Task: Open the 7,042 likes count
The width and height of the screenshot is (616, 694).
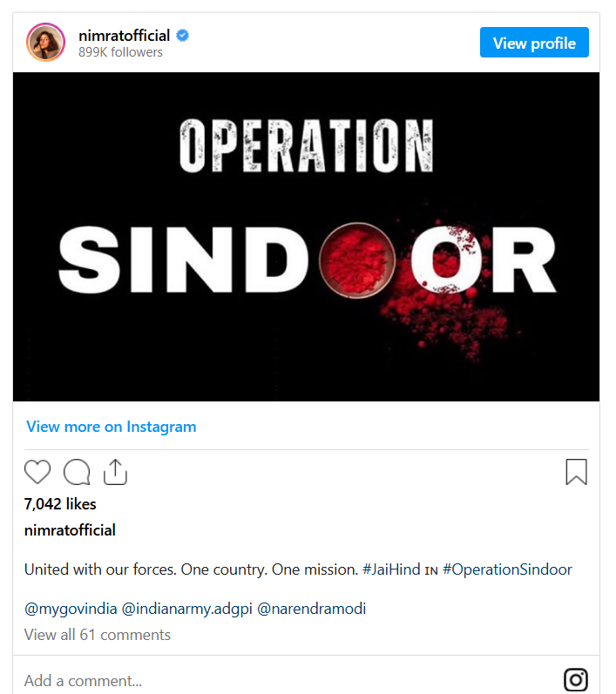Action: [x=60, y=504]
